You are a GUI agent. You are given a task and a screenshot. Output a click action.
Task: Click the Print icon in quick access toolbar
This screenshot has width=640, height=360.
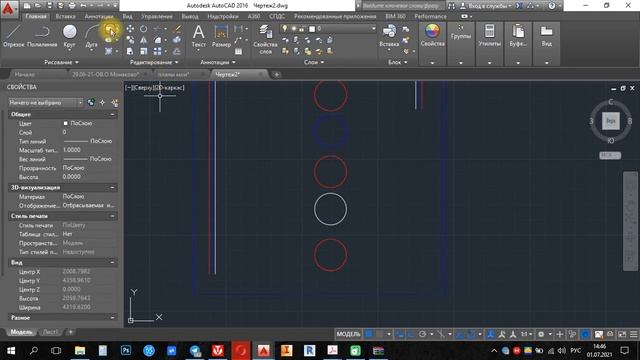pos(72,6)
